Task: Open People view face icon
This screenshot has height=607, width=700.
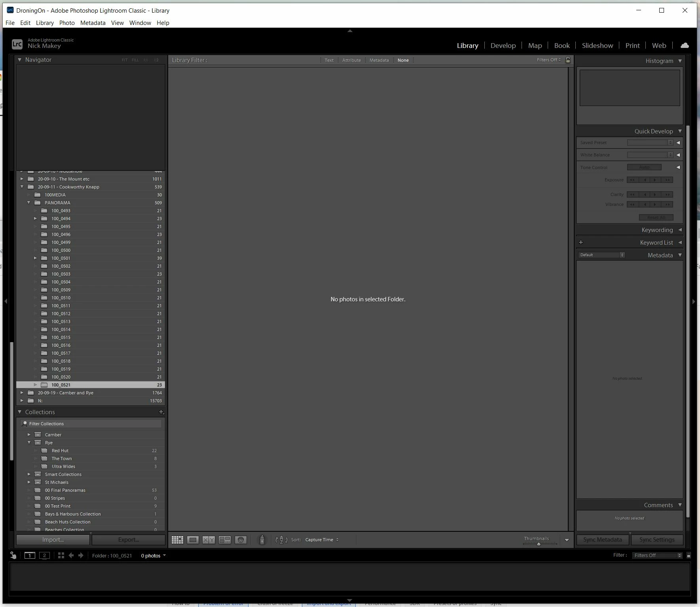Action: point(241,540)
